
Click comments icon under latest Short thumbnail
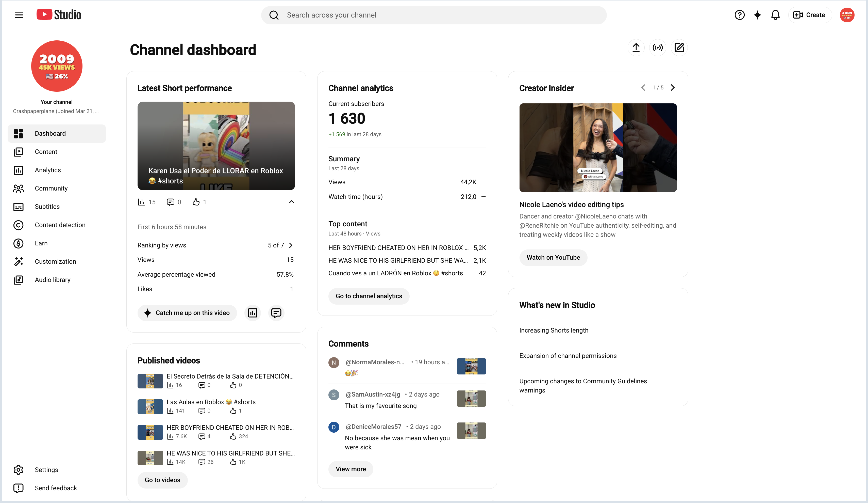170,202
